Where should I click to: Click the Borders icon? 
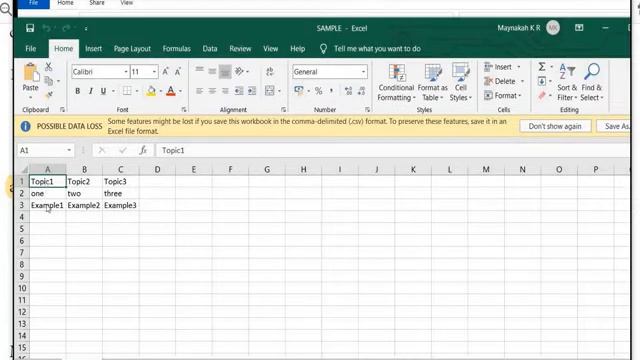127,91
